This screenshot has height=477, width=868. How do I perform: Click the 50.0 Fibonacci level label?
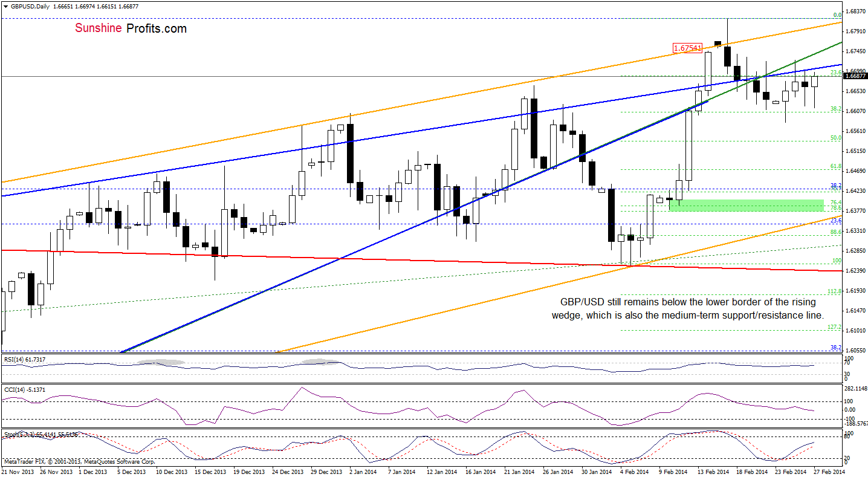click(835, 138)
